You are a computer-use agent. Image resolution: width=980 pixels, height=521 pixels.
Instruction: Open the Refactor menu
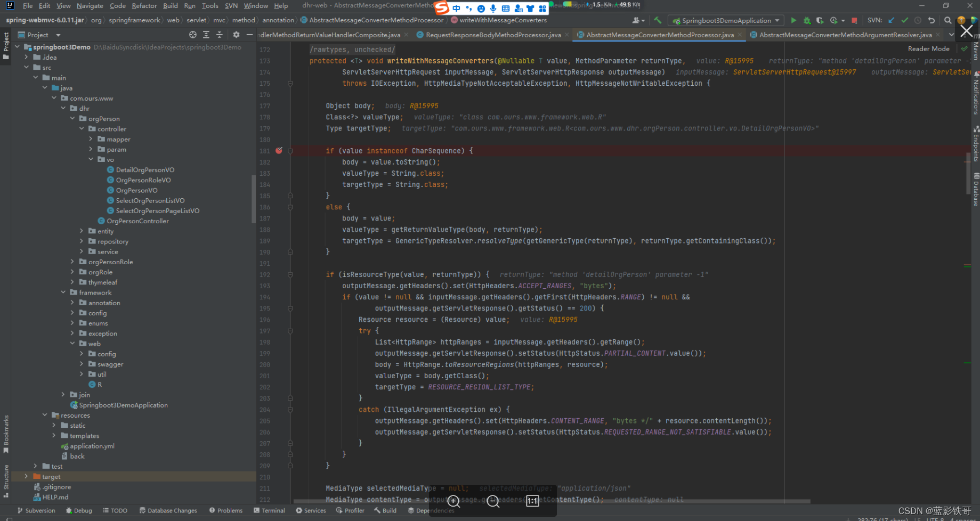point(144,6)
